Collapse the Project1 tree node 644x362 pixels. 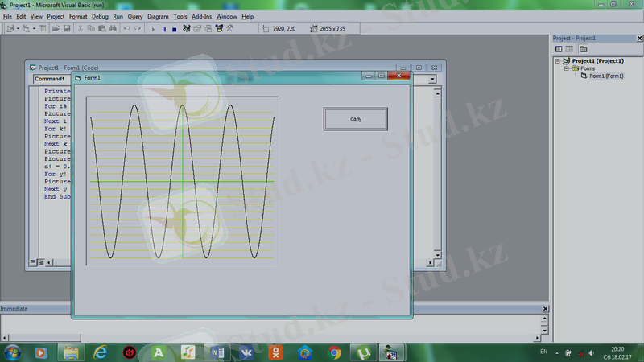coord(557,60)
